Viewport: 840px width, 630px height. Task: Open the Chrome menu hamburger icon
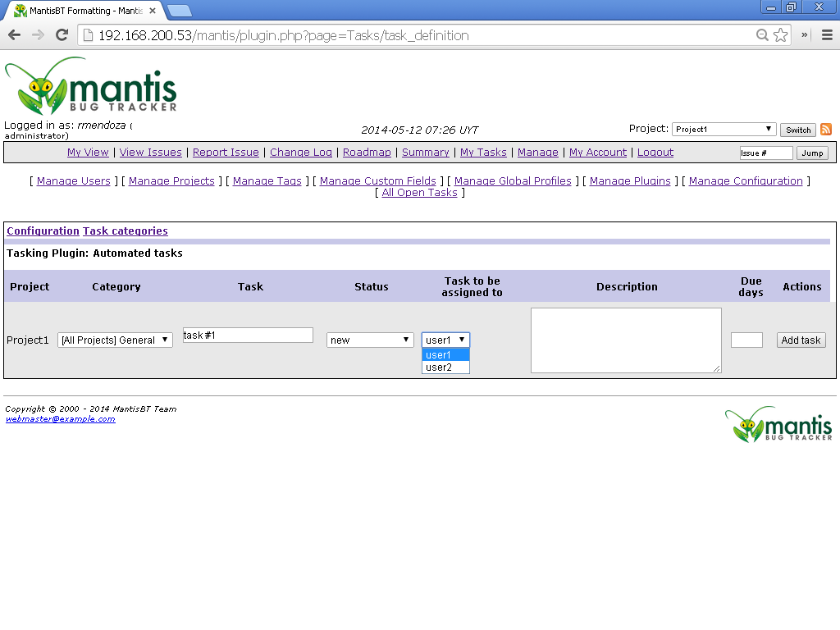(x=827, y=35)
